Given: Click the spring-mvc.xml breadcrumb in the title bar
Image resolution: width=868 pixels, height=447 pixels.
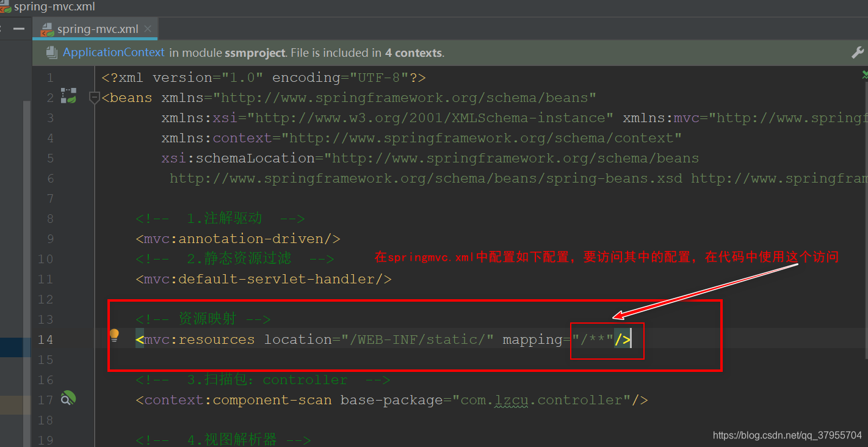Looking at the screenshot, I should (x=54, y=7).
